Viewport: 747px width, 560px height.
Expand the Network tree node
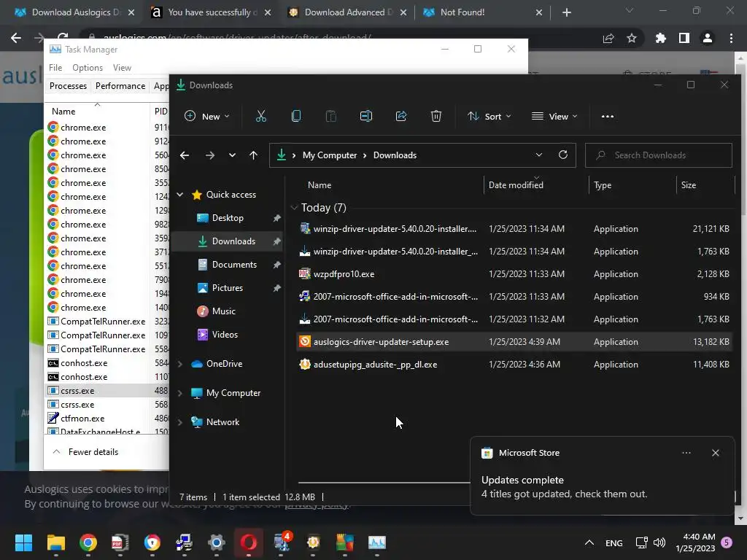(180, 422)
